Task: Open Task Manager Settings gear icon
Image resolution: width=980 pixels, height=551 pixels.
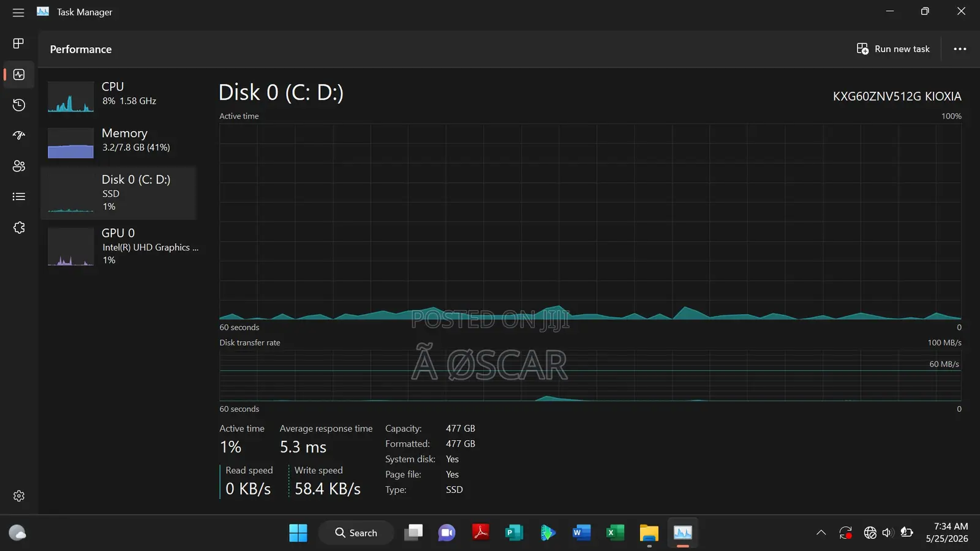Action: [x=19, y=496]
